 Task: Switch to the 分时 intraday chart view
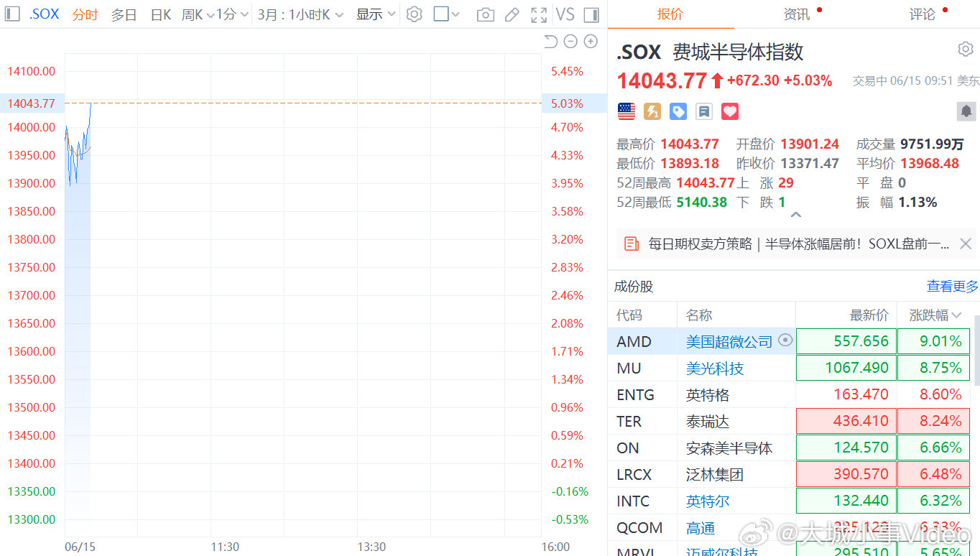click(x=85, y=14)
